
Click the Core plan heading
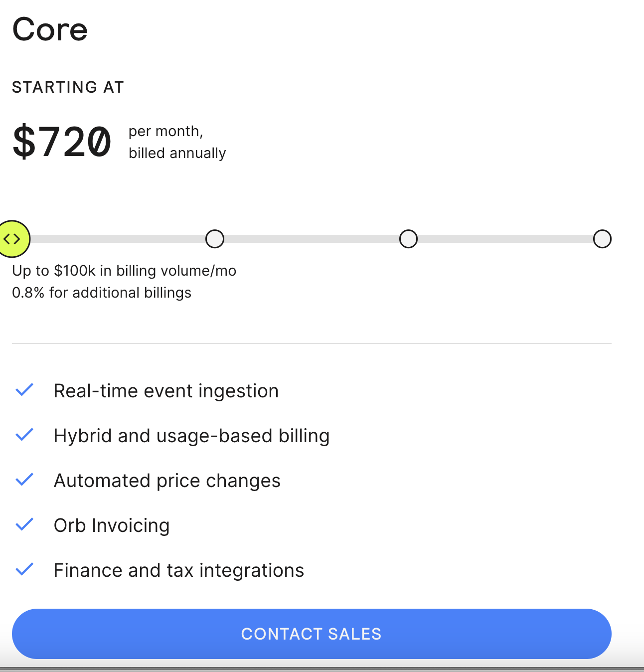pos(50,29)
